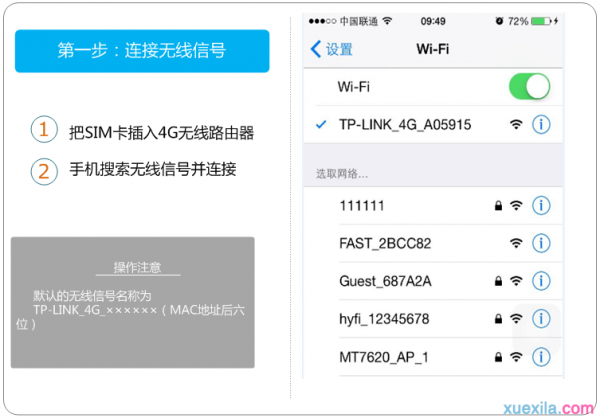The width and height of the screenshot is (600, 418).
Task: Tap the lock icon on MT7620_AP_1 row
Action: pos(498,358)
